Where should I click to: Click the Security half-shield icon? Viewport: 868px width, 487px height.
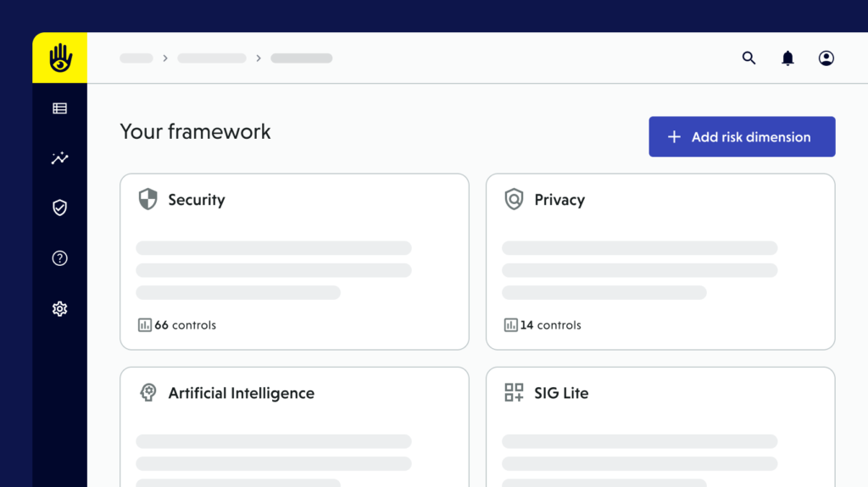148,200
